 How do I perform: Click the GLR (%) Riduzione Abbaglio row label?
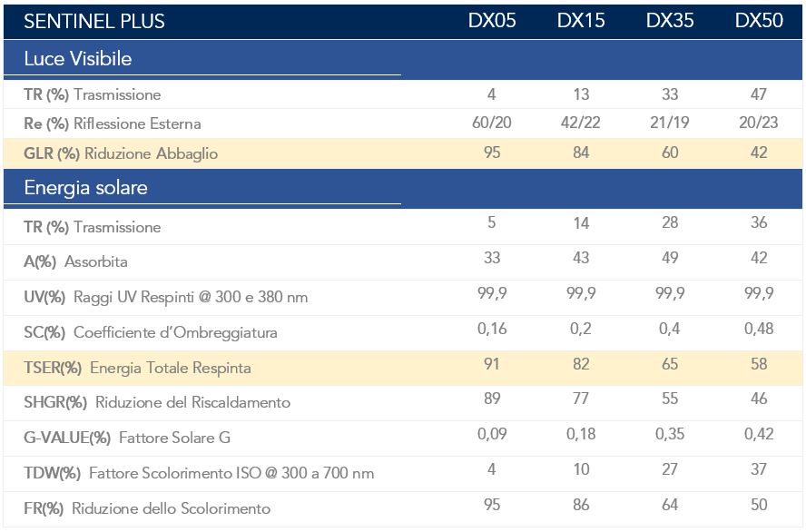[x=121, y=153]
